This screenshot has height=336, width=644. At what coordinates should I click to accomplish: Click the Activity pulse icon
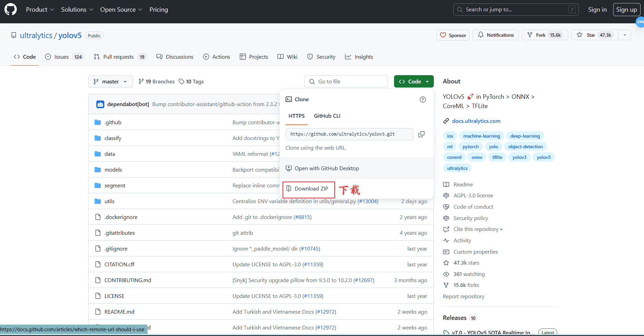(x=446, y=241)
